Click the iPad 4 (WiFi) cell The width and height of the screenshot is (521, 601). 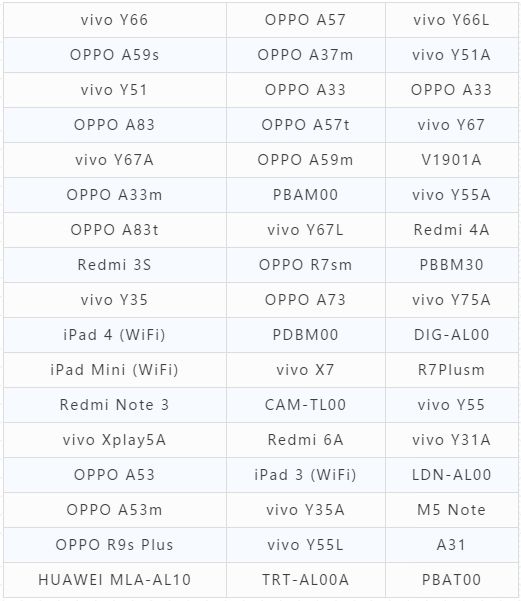[x=115, y=335]
